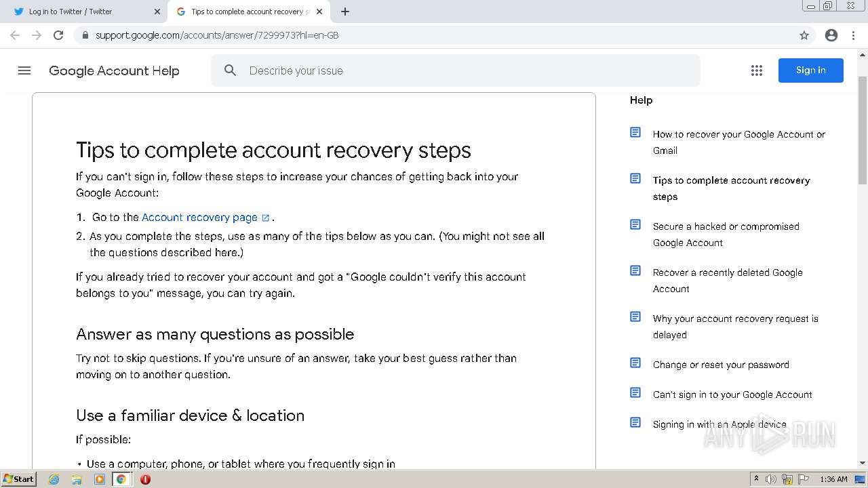Open the Windows Start menu
This screenshot has width=868, height=488.
pyautogui.click(x=18, y=479)
